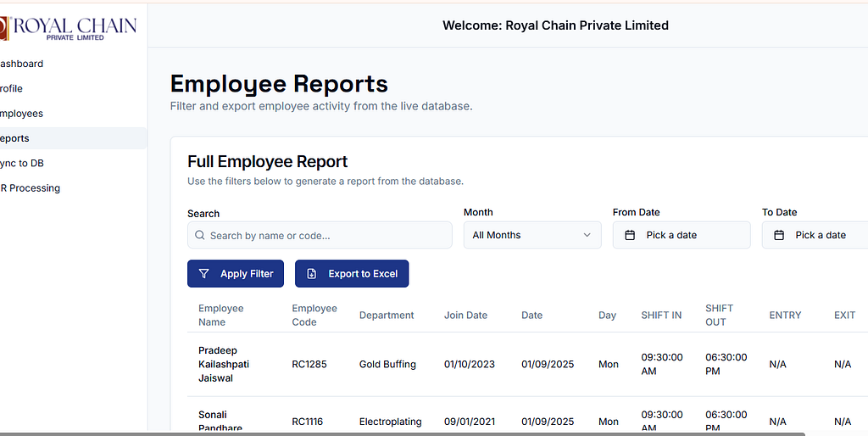Click the file download icon on Export to Excel
The width and height of the screenshot is (868, 436).
312,274
